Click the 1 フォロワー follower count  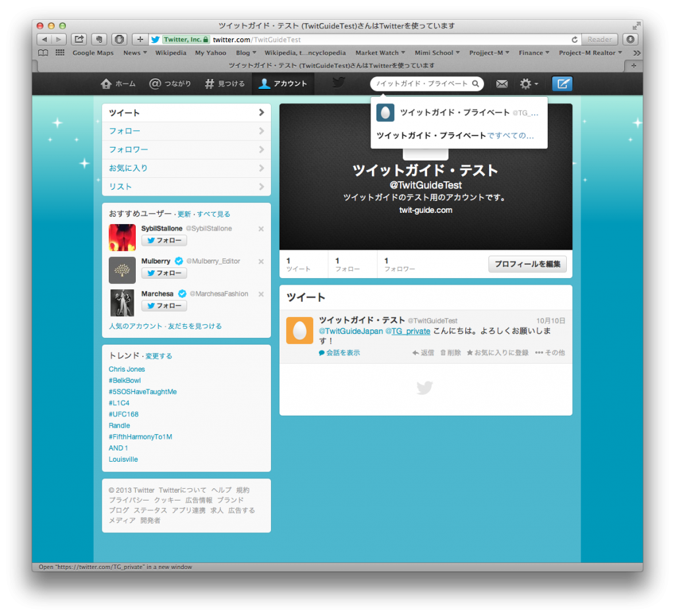[x=399, y=265]
